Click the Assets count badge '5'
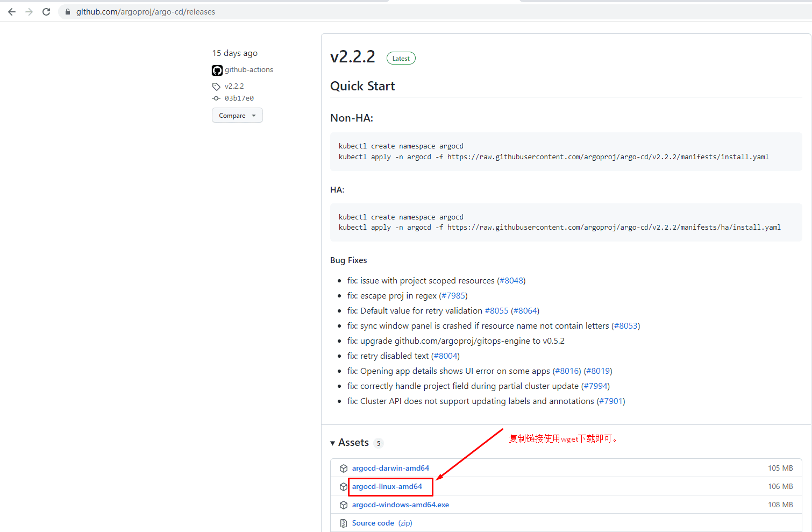The width and height of the screenshot is (812, 532). point(379,443)
